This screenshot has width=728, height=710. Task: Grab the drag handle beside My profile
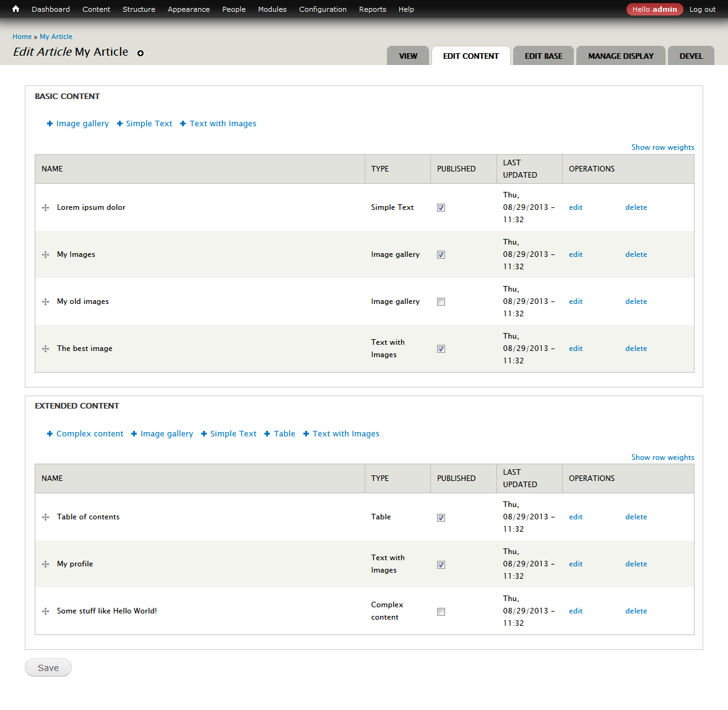45,564
